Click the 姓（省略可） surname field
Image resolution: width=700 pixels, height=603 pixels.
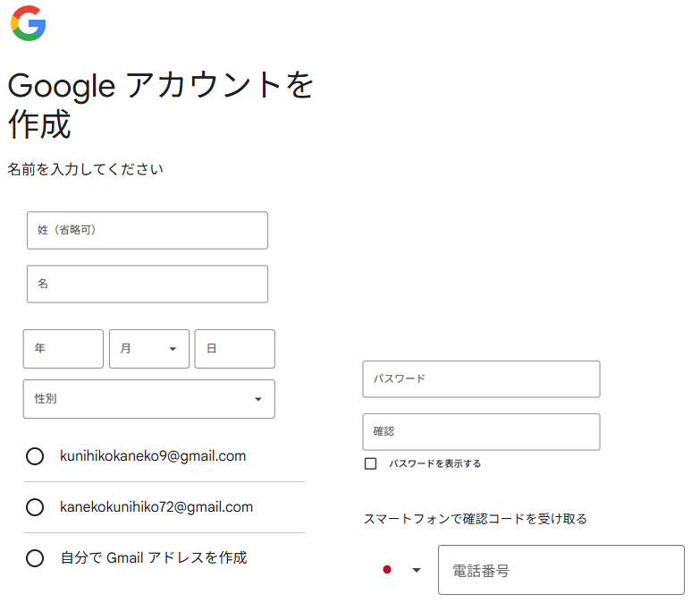[148, 230]
